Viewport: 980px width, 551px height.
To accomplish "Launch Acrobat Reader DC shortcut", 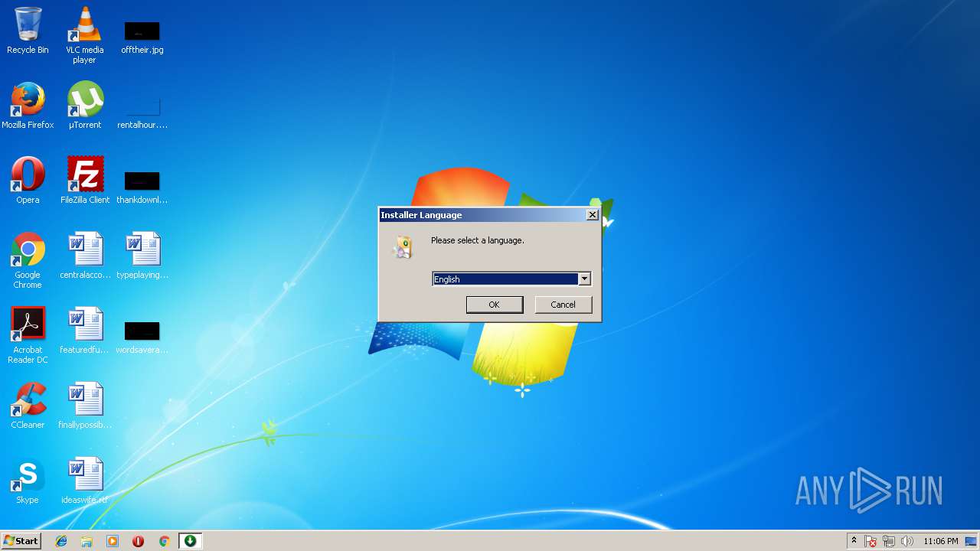I will pyautogui.click(x=28, y=335).
